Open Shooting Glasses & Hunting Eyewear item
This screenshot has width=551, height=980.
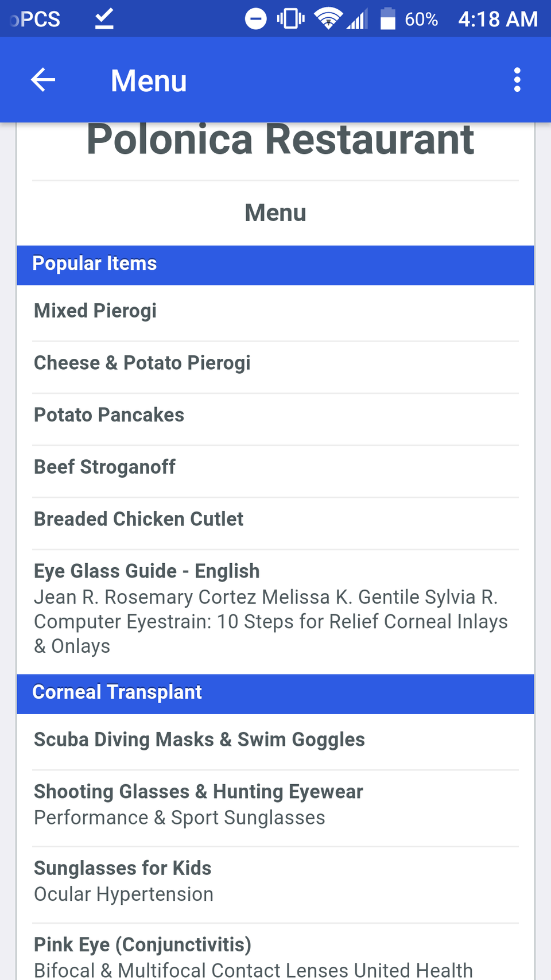tap(199, 792)
